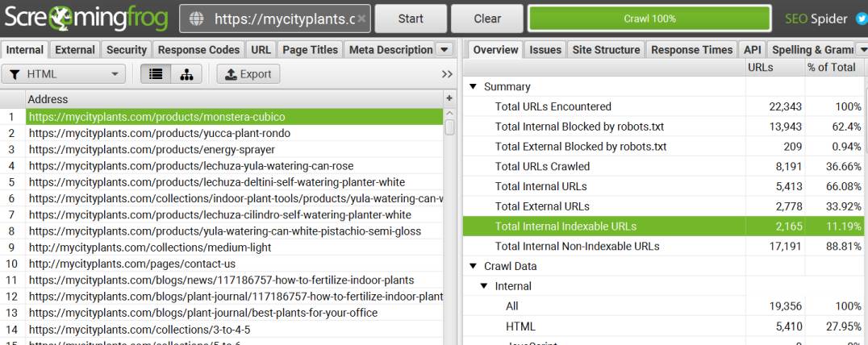
Task: Clear the URL field with the X icon
Action: coord(361,19)
